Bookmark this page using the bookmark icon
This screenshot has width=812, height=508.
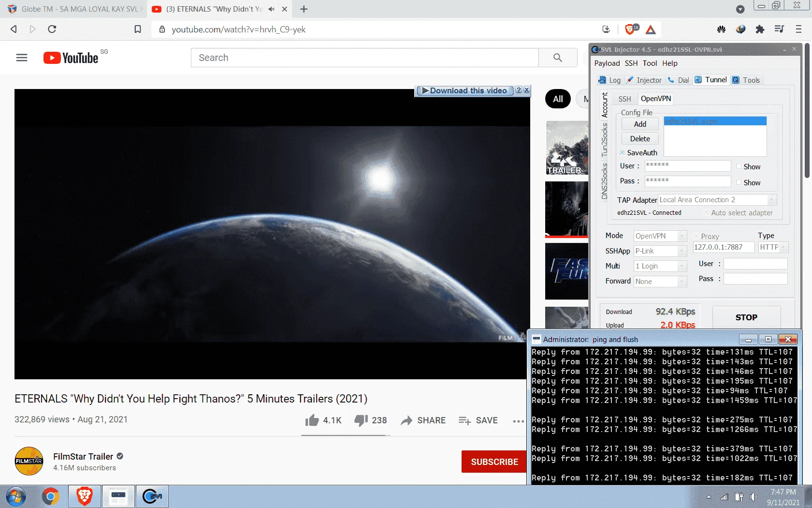point(138,29)
